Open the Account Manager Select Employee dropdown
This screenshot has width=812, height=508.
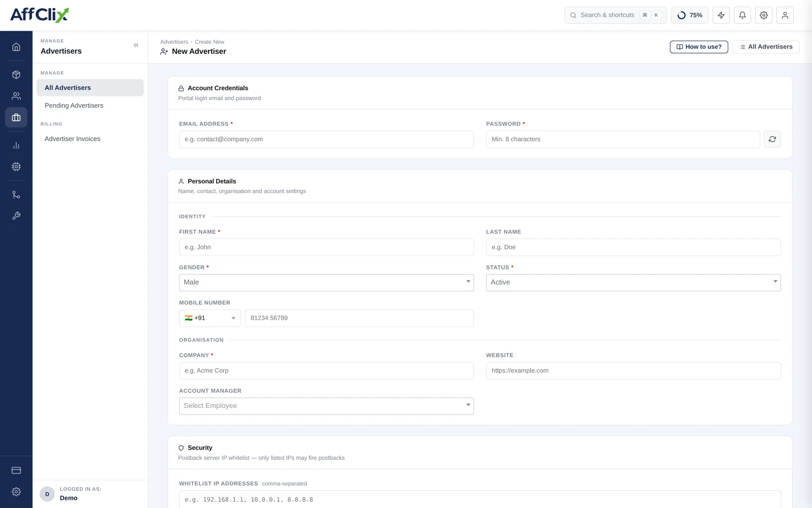coord(326,406)
